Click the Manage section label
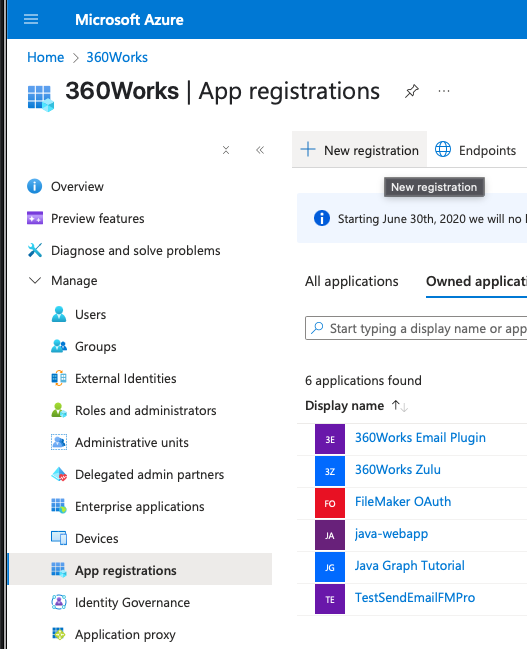Screen dimensions: 527x649 pyautogui.click(x=74, y=281)
